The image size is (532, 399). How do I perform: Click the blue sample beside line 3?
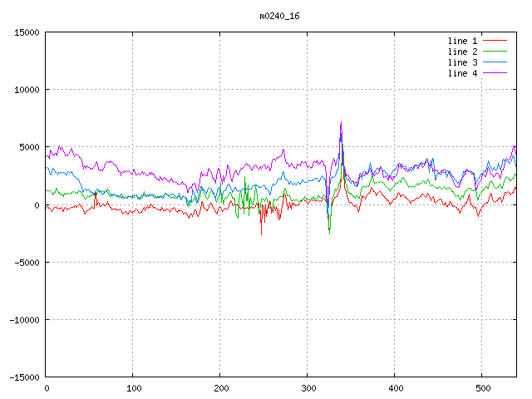click(495, 62)
